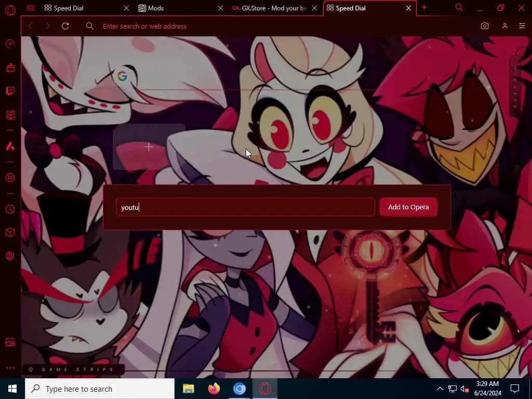The image size is (532, 399).
Task: Open the search tabs magnifier icon
Action: point(459,7)
